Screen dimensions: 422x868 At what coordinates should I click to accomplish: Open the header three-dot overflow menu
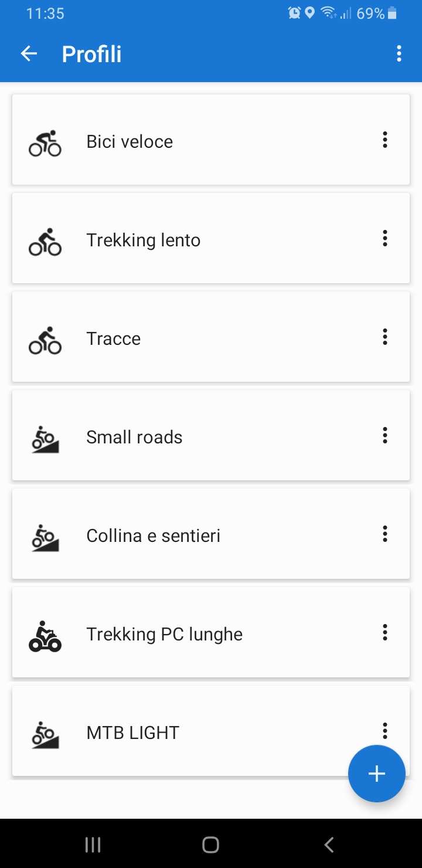(399, 54)
